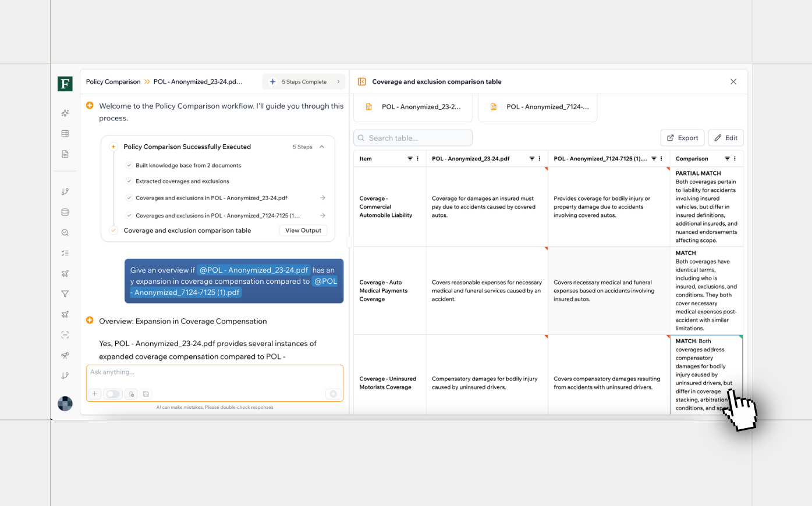
Task: Open the funnel filter sidebar icon
Action: [x=65, y=294]
